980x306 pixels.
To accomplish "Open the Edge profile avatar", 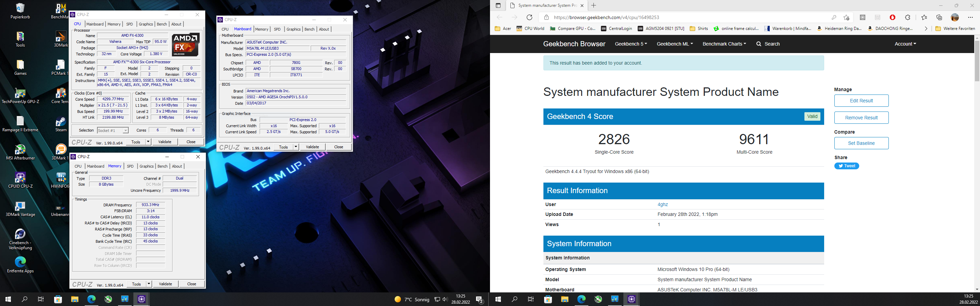I will tap(954, 17).
